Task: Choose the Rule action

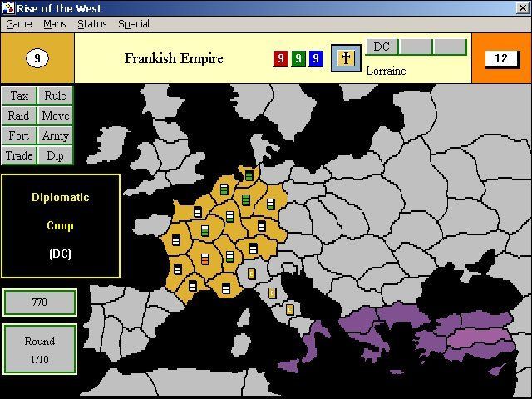Action: pos(55,96)
